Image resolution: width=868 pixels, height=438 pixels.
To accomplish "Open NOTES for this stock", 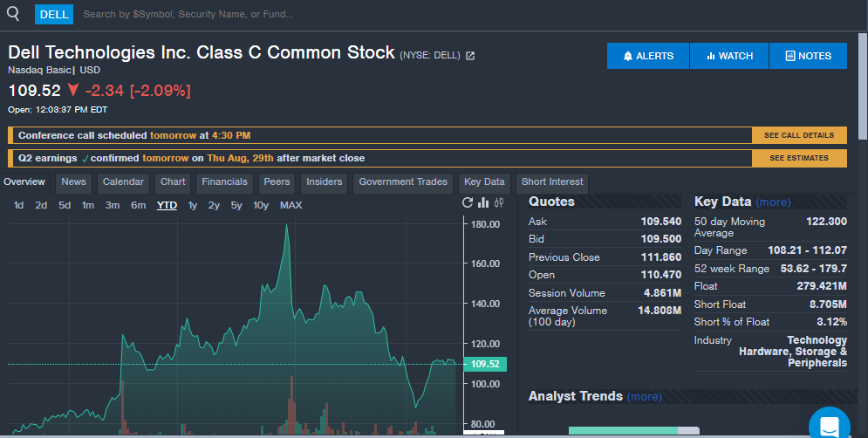I will (x=808, y=56).
